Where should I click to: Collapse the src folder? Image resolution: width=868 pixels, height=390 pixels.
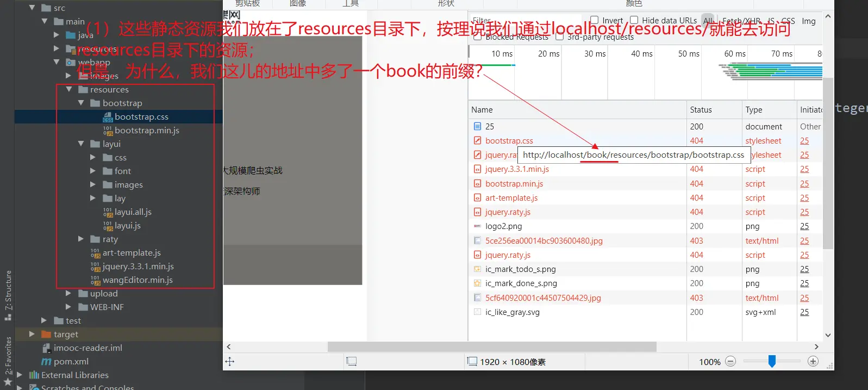click(32, 8)
